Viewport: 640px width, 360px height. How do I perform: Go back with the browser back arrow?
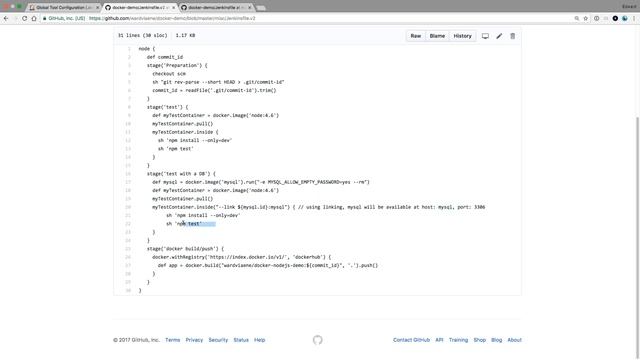pos(6,18)
